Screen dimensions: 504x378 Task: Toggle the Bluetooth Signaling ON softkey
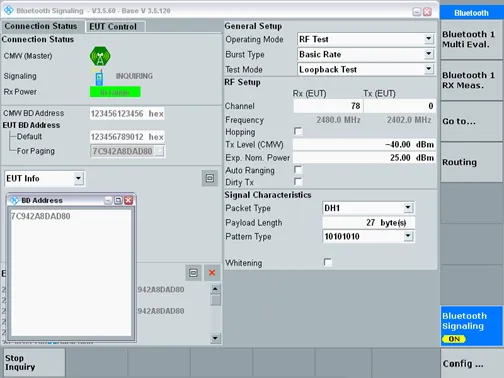click(x=471, y=326)
